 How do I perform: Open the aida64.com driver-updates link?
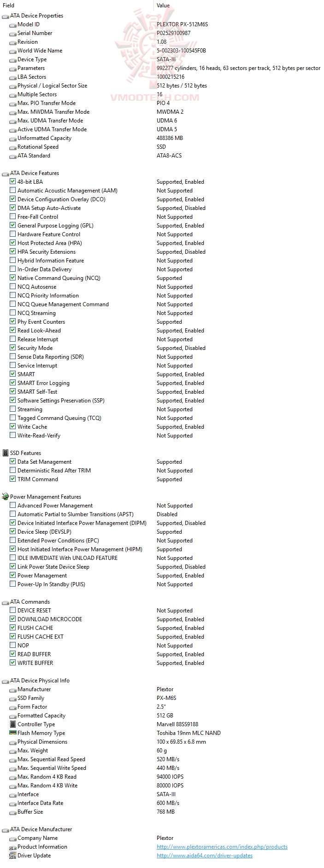[205, 856]
